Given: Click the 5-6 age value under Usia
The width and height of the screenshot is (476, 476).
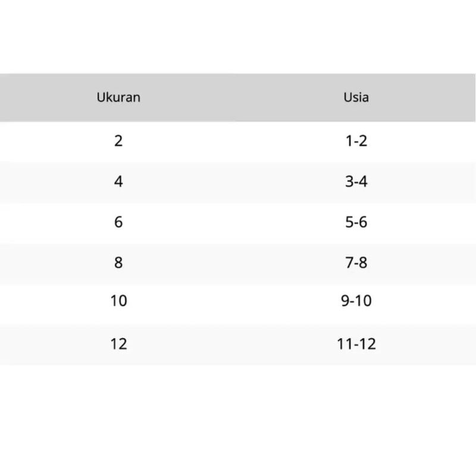Looking at the screenshot, I should [356, 222].
